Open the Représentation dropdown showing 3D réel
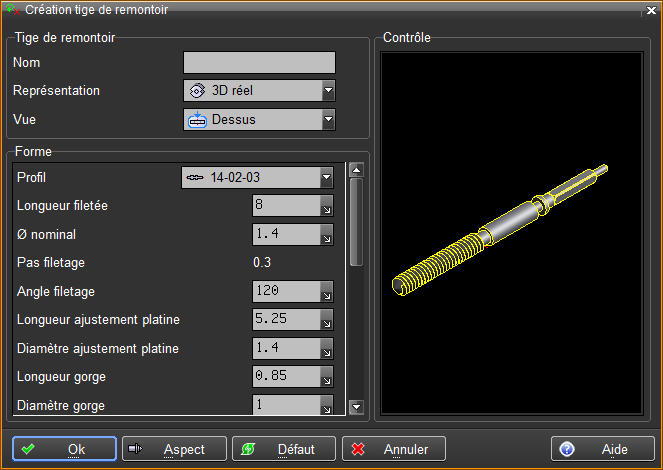 [x=259, y=90]
